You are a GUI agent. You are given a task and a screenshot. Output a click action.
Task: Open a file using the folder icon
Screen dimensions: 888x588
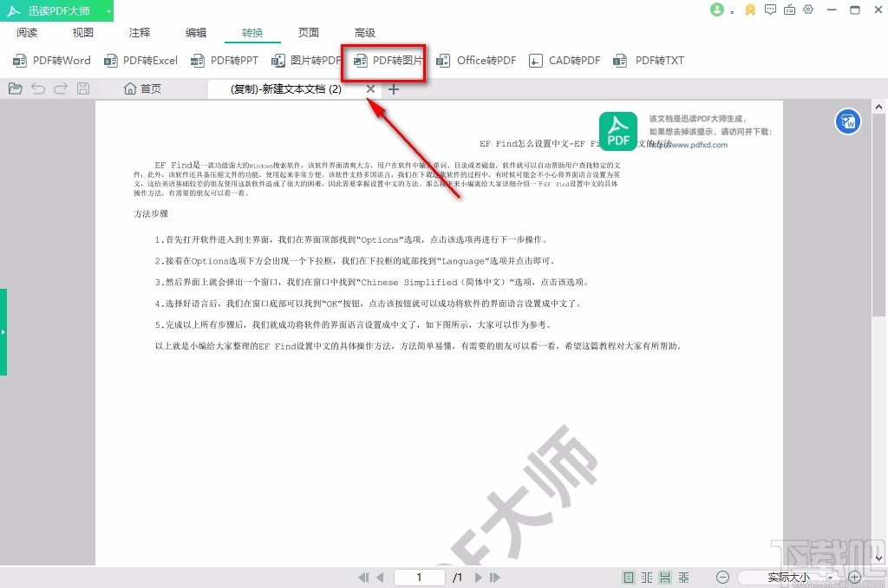15,88
